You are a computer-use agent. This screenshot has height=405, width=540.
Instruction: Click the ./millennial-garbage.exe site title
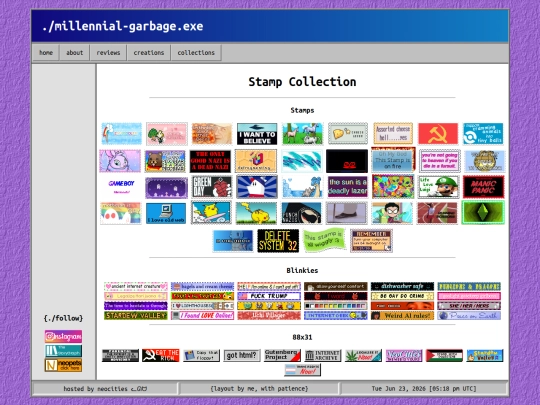click(x=123, y=26)
